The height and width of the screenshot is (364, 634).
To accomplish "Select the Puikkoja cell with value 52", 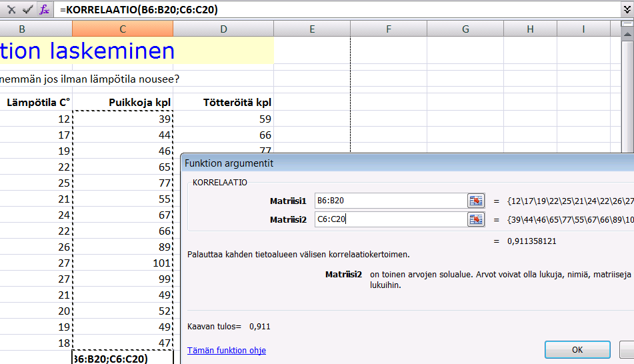I will pos(123,311).
